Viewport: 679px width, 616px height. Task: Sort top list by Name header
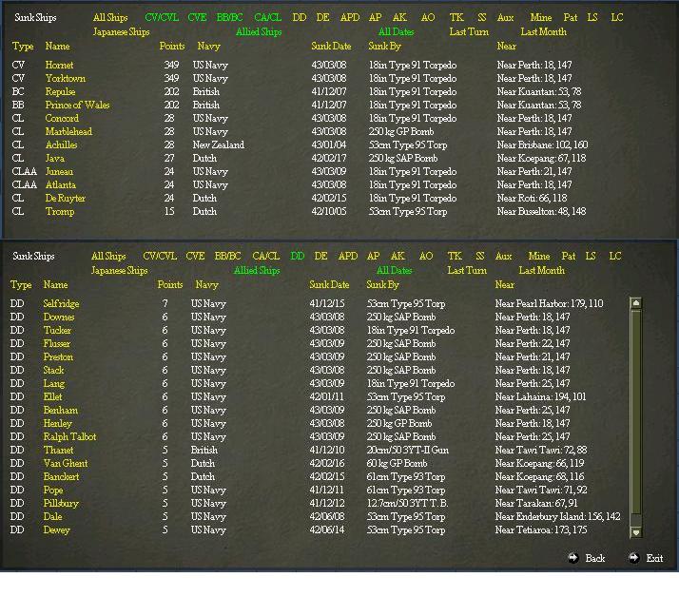pyautogui.click(x=58, y=47)
